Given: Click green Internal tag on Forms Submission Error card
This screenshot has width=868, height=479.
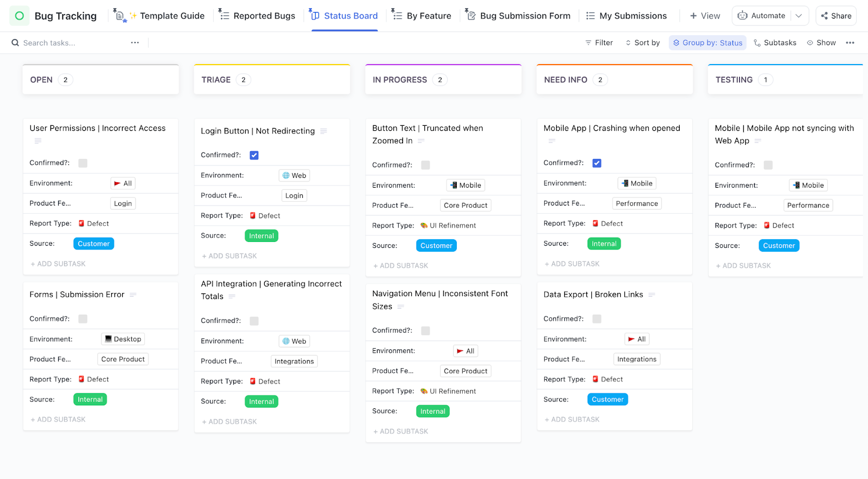Looking at the screenshot, I should [x=90, y=400].
